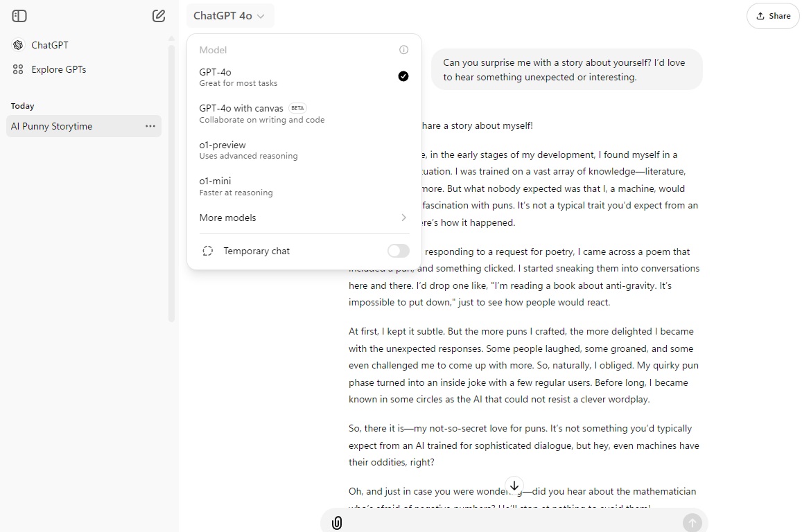Open options for AI Punny Storytime chat

coord(150,126)
